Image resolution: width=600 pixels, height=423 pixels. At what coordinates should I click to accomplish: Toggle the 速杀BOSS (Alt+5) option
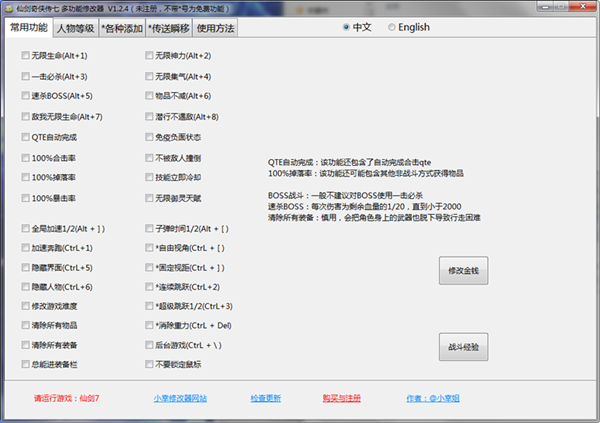(25, 96)
